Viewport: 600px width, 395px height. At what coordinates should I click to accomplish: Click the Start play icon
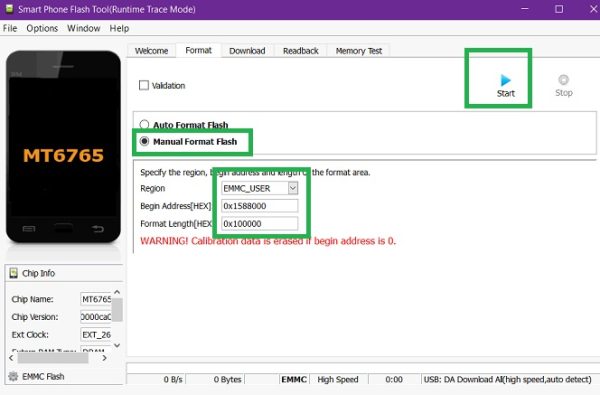(505, 80)
